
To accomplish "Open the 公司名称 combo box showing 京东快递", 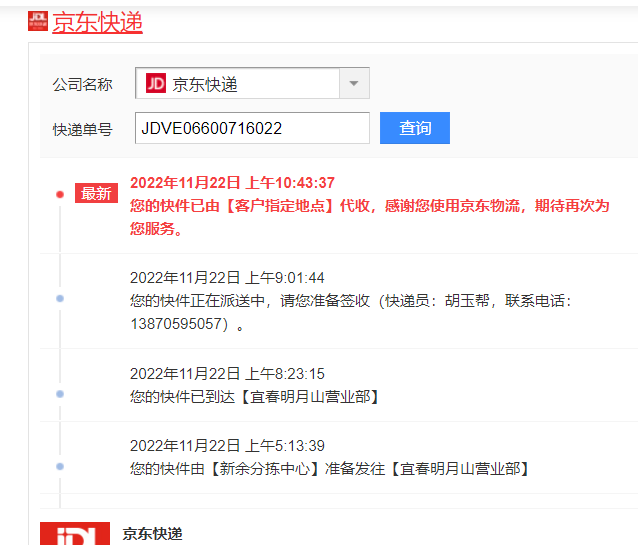I will pyautogui.click(x=252, y=83).
